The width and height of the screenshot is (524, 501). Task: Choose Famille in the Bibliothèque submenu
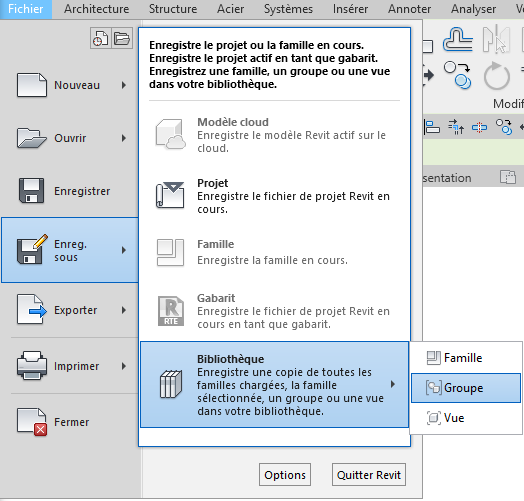466,358
